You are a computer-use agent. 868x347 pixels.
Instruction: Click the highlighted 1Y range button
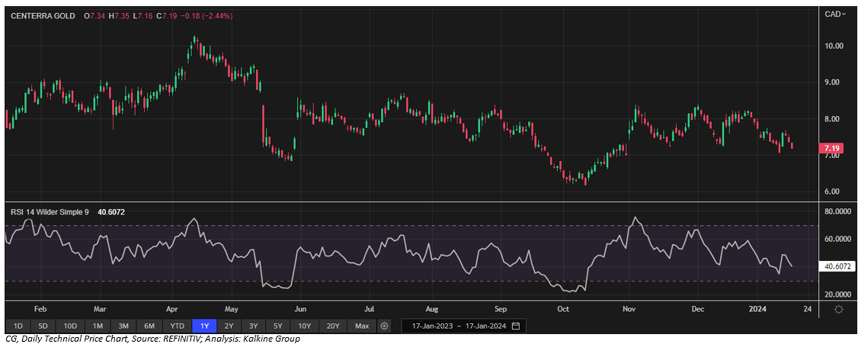coord(204,326)
